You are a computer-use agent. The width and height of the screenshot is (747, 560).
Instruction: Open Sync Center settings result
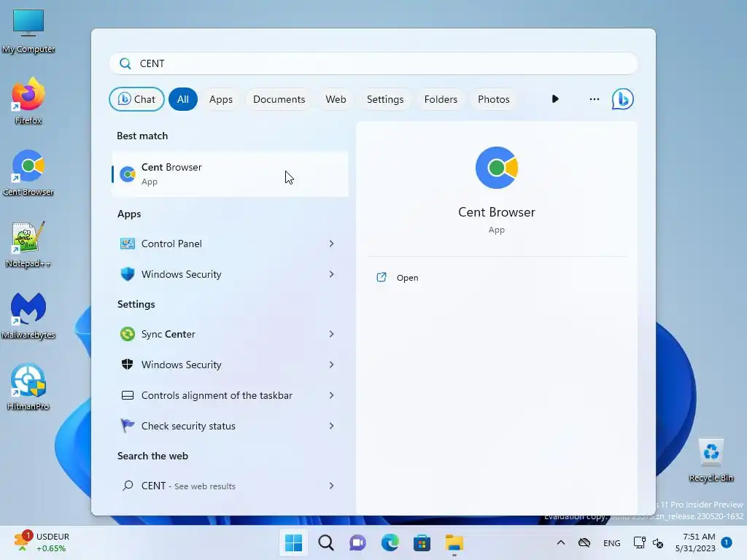pyautogui.click(x=230, y=334)
